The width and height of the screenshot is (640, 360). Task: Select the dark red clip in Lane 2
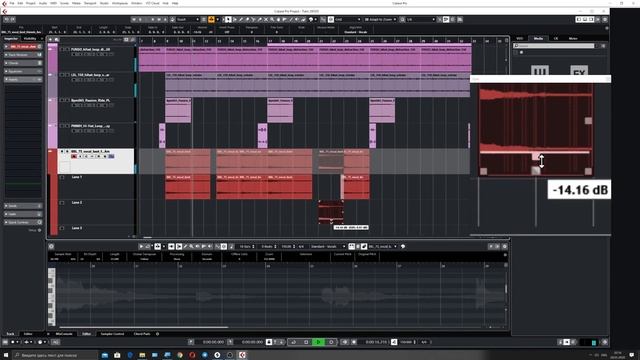(331, 212)
